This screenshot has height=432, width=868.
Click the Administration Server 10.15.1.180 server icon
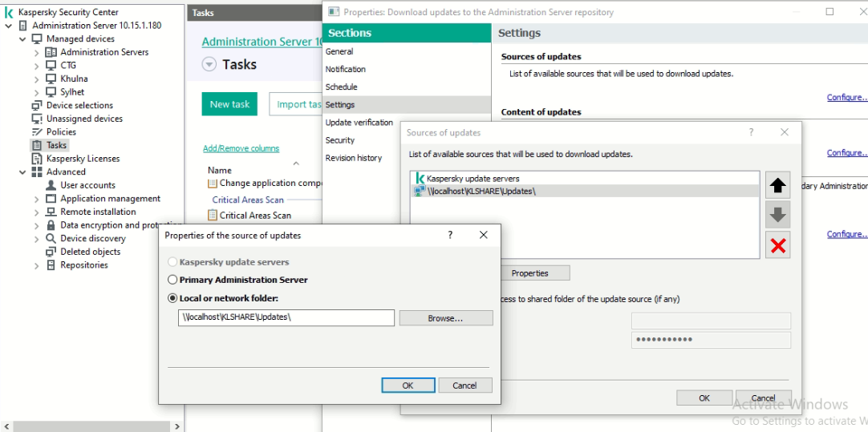tap(22, 26)
